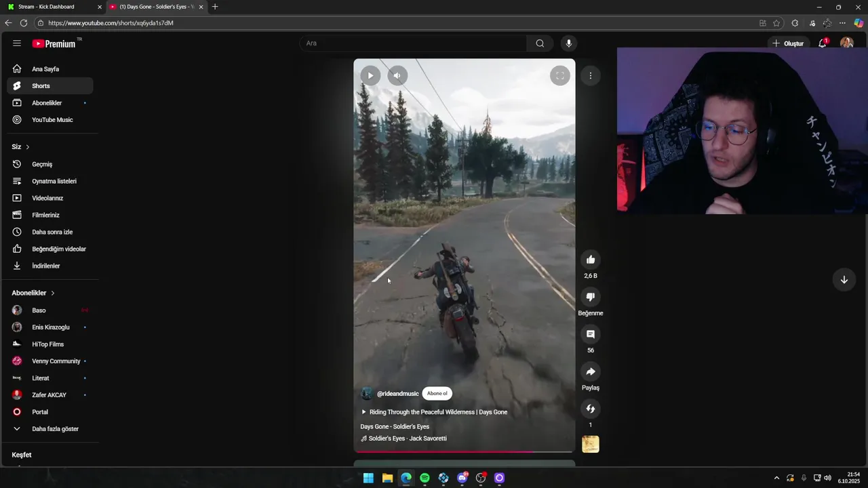Open HiTop Films channel subscription
This screenshot has height=488, width=868.
pyautogui.click(x=50, y=344)
